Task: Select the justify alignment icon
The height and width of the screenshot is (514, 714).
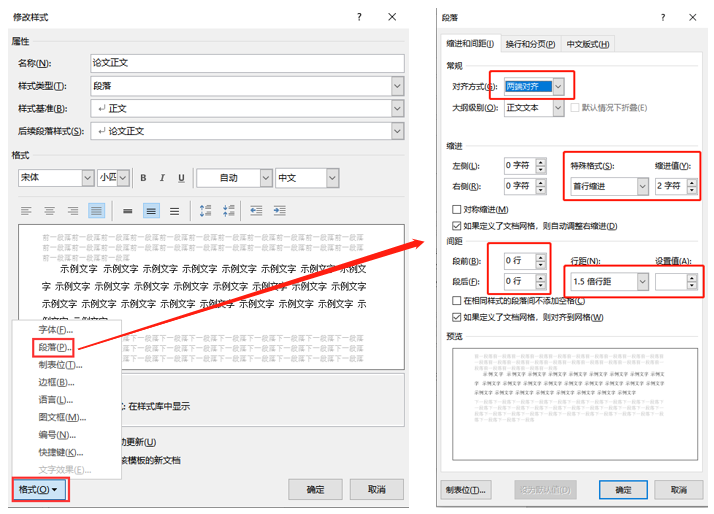Action: (96, 211)
